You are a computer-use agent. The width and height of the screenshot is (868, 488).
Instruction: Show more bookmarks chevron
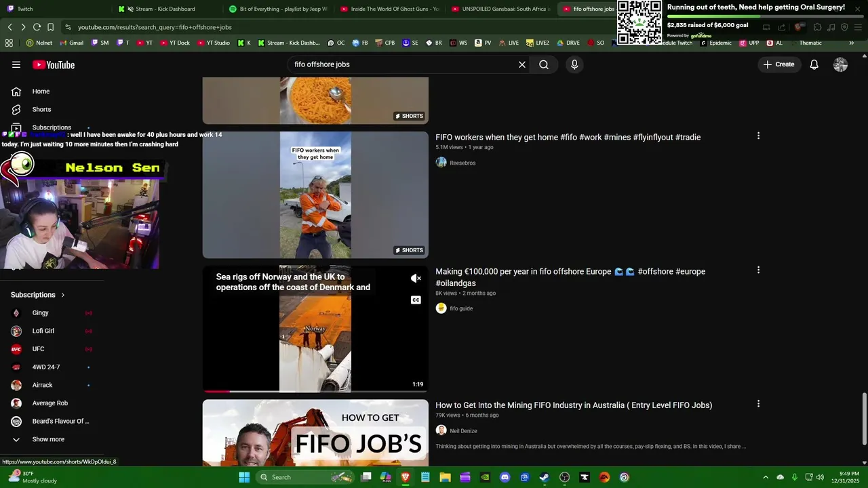point(851,43)
